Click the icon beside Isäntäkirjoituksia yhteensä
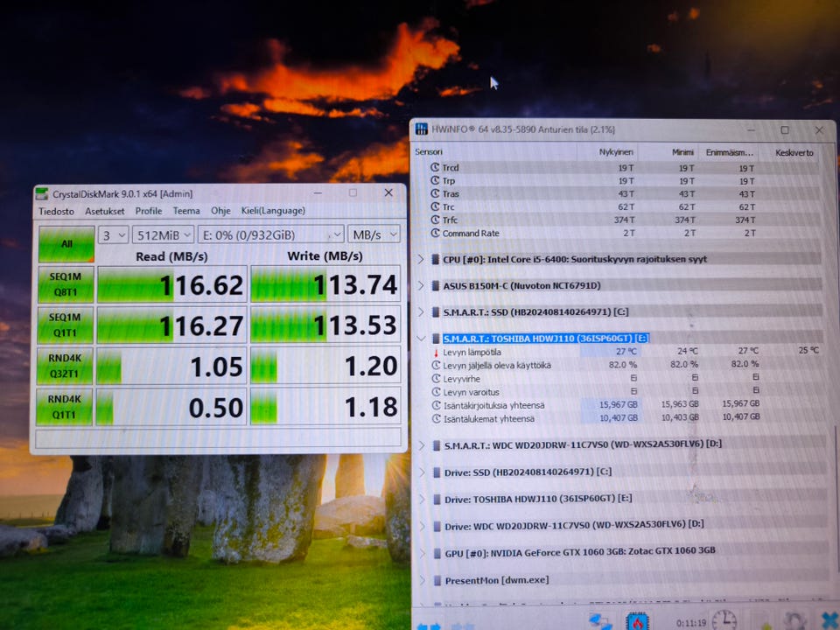The height and width of the screenshot is (630, 840). tap(436, 405)
